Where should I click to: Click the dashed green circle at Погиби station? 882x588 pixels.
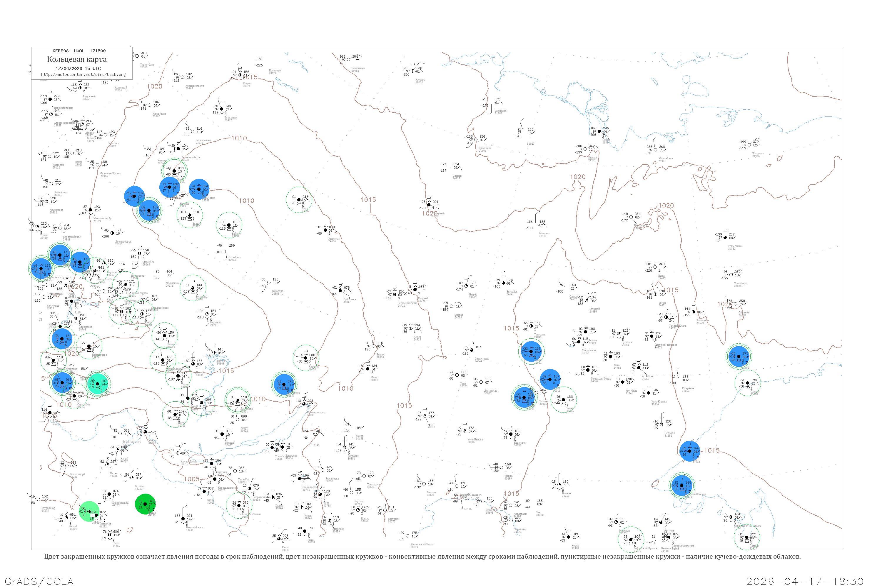(747, 537)
